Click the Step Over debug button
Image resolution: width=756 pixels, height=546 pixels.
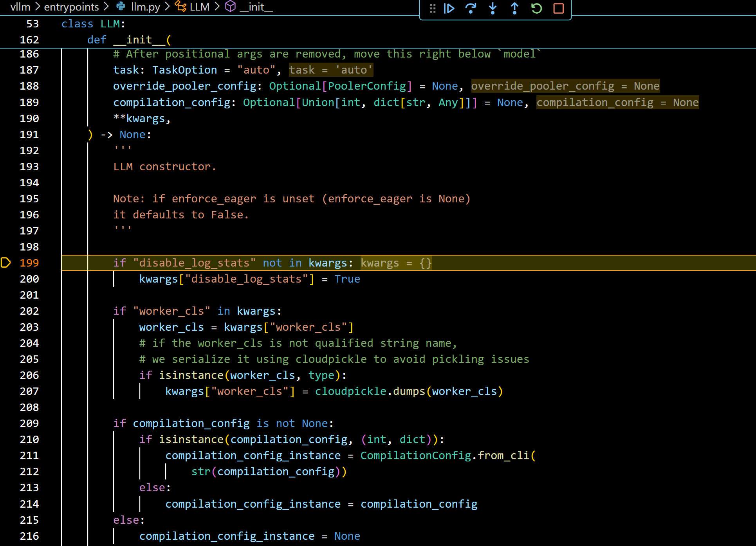pos(471,8)
